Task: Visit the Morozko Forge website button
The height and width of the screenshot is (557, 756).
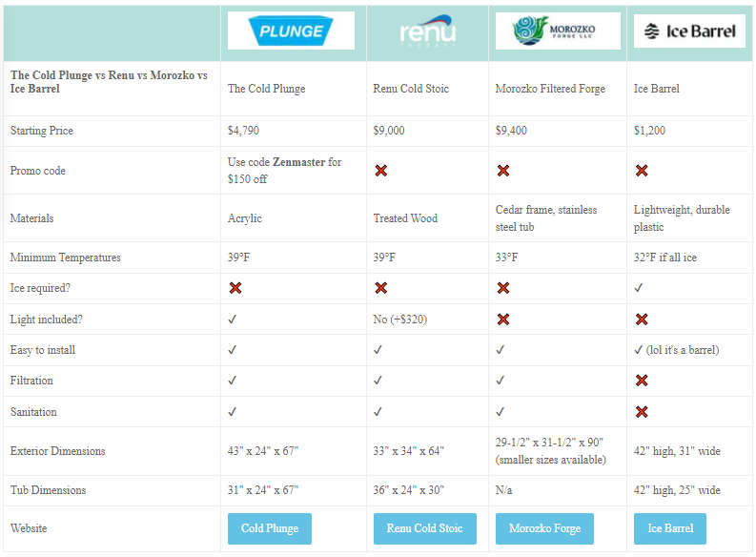Action: pyautogui.click(x=544, y=528)
